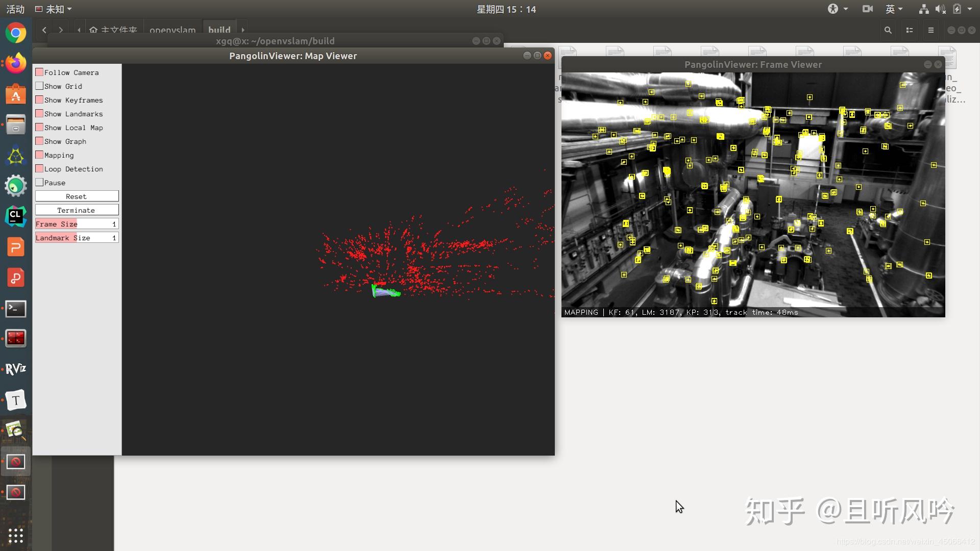Adjust the Landmark Size slider
Viewport: 980px width, 551px height.
click(77, 238)
